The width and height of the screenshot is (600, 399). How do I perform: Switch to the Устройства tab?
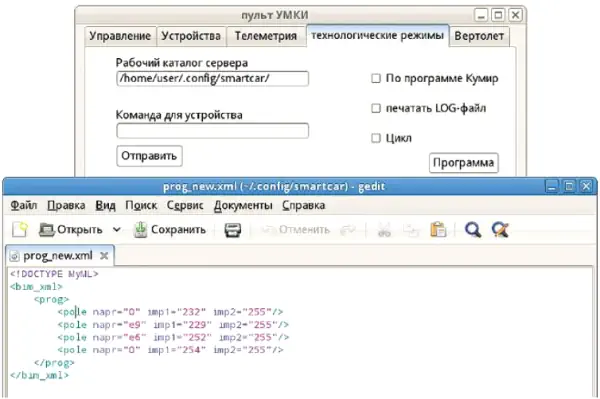pyautogui.click(x=191, y=36)
